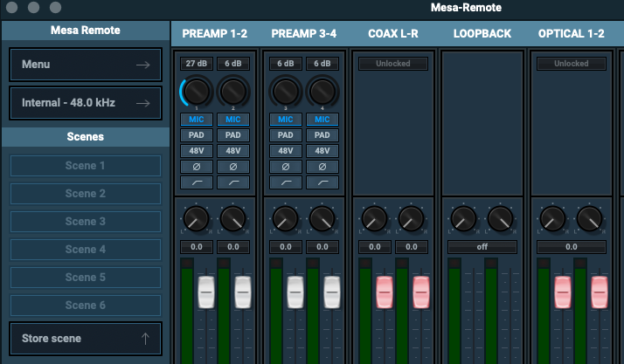
Task: Click the LOOPBACK "off" level field
Action: pos(482,247)
